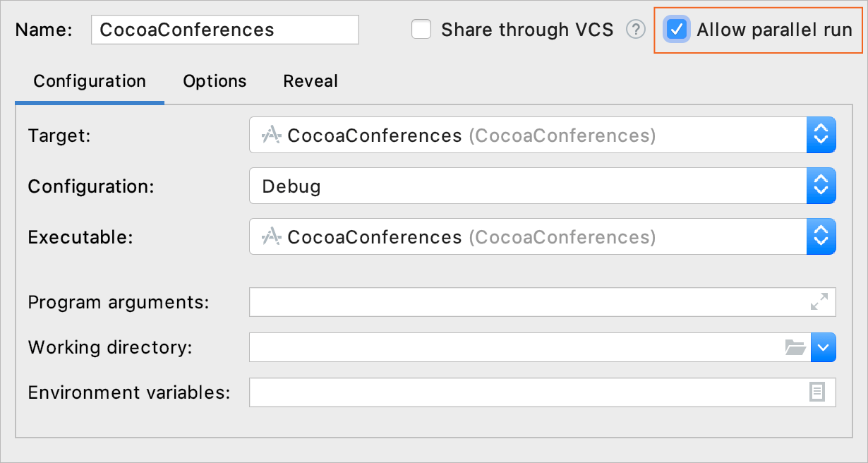Image resolution: width=868 pixels, height=463 pixels.
Task: Browse Working directory via folder icon
Action: tap(795, 347)
